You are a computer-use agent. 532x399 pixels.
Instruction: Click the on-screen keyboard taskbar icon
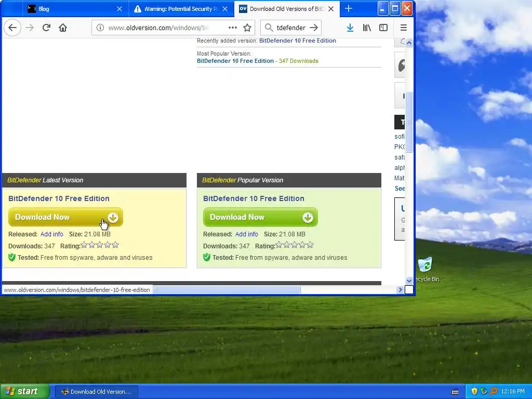click(455, 392)
